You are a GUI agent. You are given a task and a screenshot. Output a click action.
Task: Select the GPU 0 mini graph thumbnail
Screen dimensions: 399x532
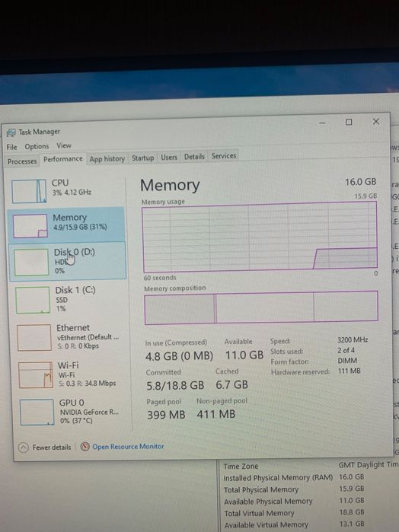[x=37, y=413]
